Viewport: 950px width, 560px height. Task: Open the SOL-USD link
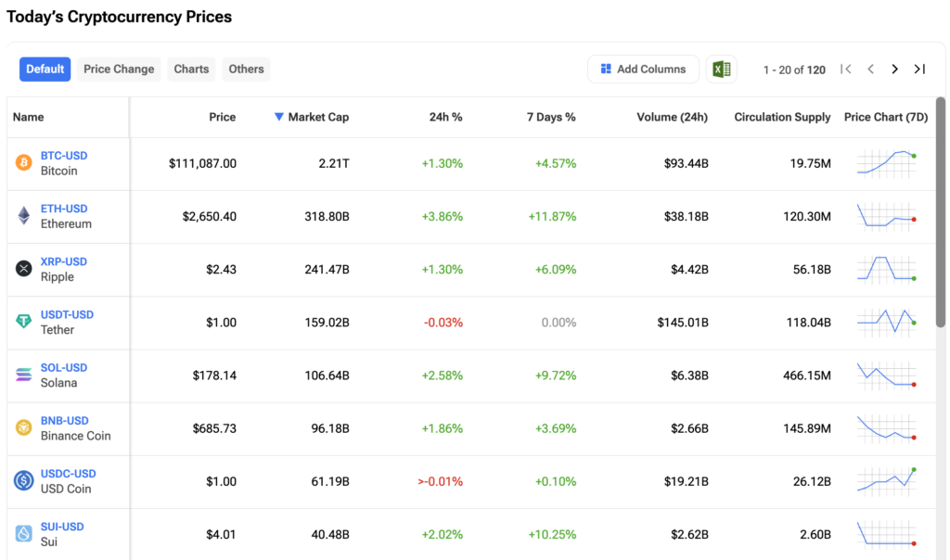point(64,367)
